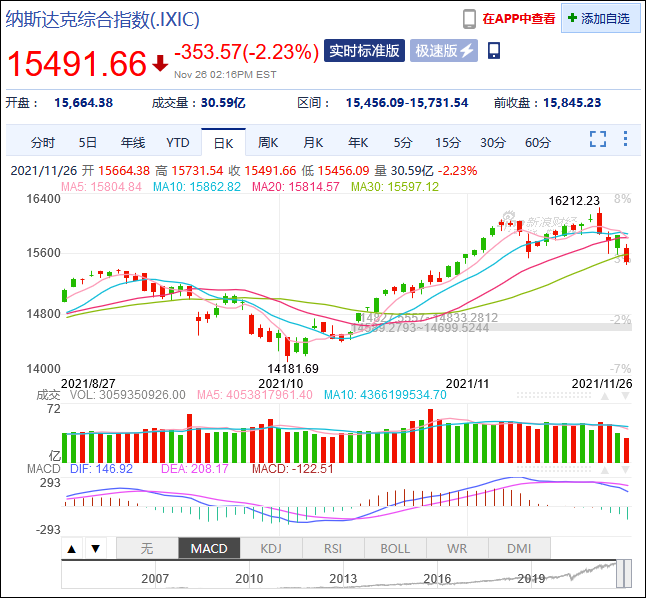Click the DIF: 146.92 label

(x=101, y=469)
